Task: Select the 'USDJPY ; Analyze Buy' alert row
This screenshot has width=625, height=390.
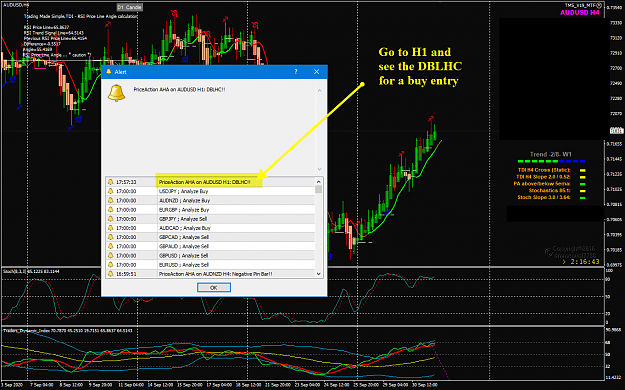Action: (210, 191)
